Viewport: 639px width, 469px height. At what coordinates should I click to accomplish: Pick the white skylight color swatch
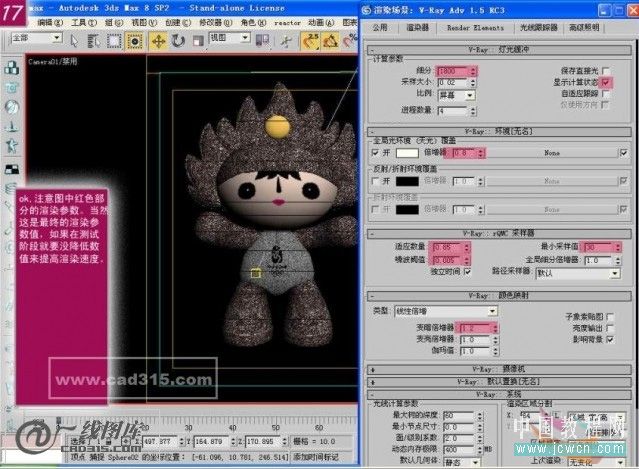point(407,153)
